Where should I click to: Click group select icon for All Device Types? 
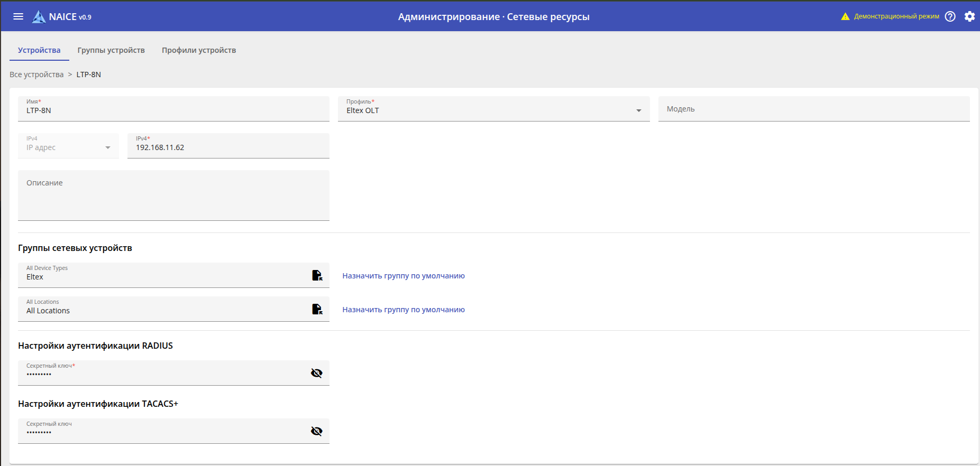click(317, 275)
